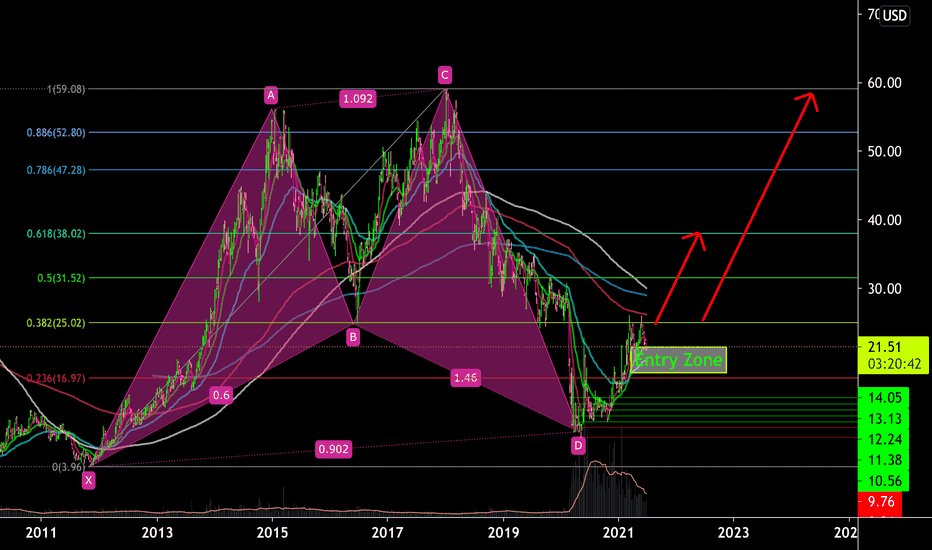Screen dimensions: 932x550
Task: Click the 0(3.96) Fibonacci level label
Action: (x=68, y=467)
